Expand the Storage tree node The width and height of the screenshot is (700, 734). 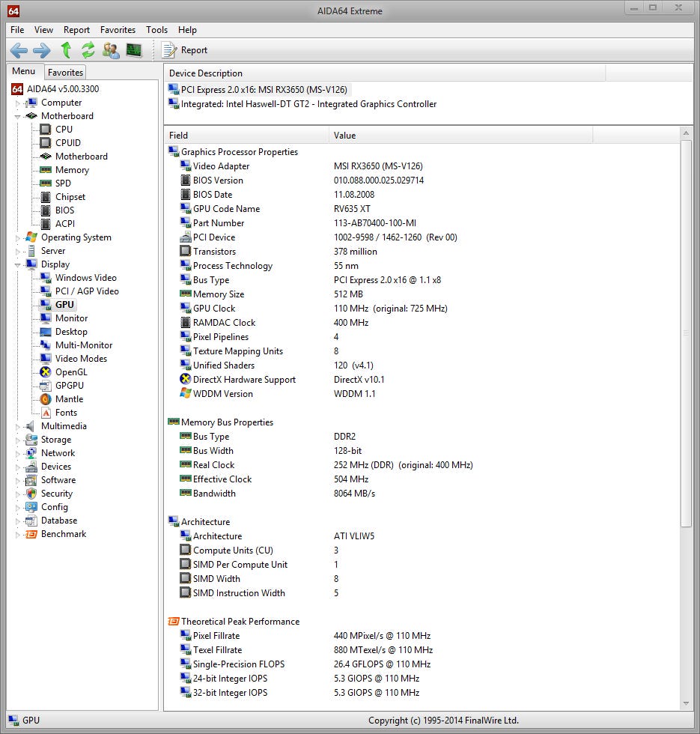pyautogui.click(x=18, y=440)
